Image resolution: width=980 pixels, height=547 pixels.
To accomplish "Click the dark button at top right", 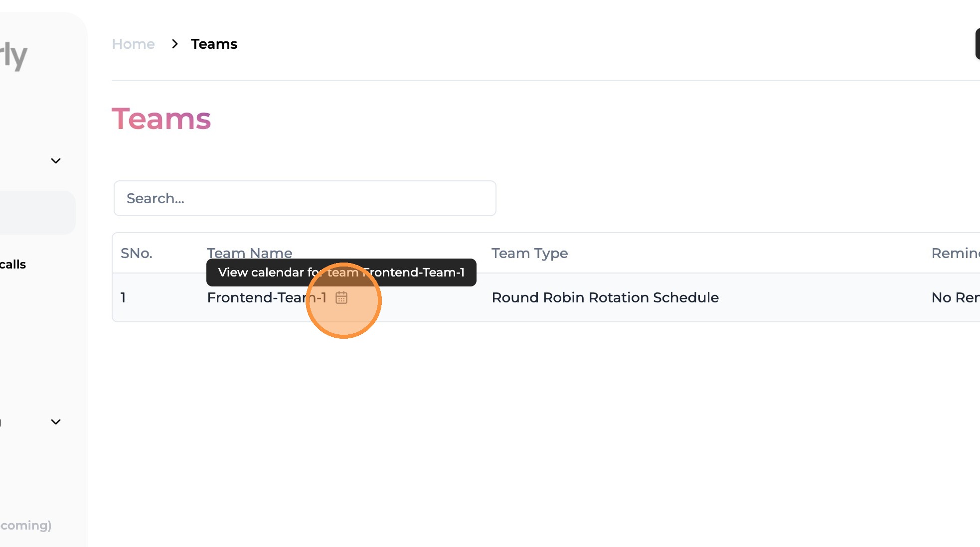I will (978, 44).
